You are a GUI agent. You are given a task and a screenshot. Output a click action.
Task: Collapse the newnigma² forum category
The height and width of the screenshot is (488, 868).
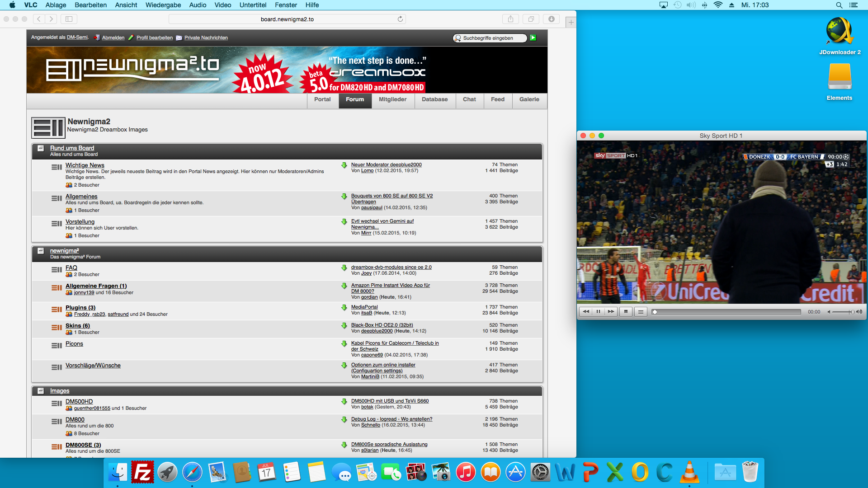[41, 251]
